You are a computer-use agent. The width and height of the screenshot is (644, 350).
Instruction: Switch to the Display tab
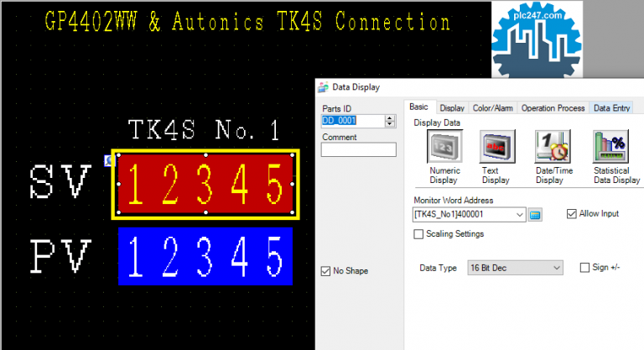click(x=452, y=108)
